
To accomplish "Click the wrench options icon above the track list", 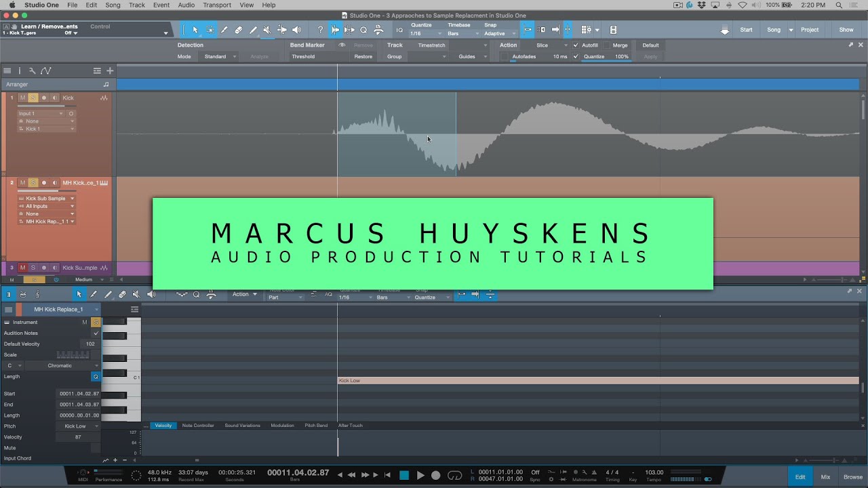I will tap(32, 70).
